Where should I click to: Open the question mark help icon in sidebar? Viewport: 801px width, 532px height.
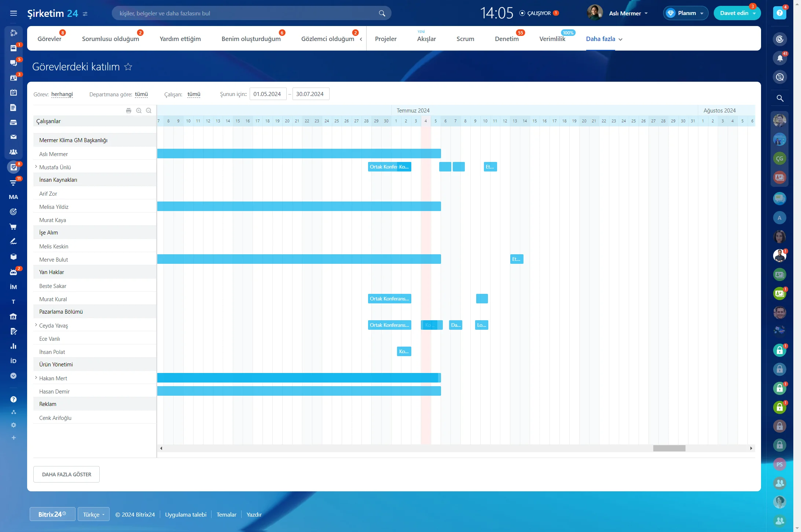tap(14, 399)
